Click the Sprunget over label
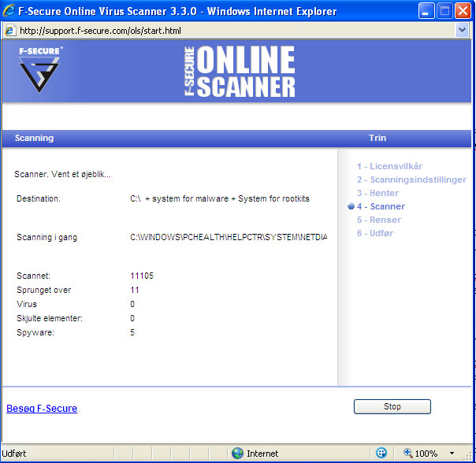Image resolution: width=476 pixels, height=463 pixels. [44, 290]
